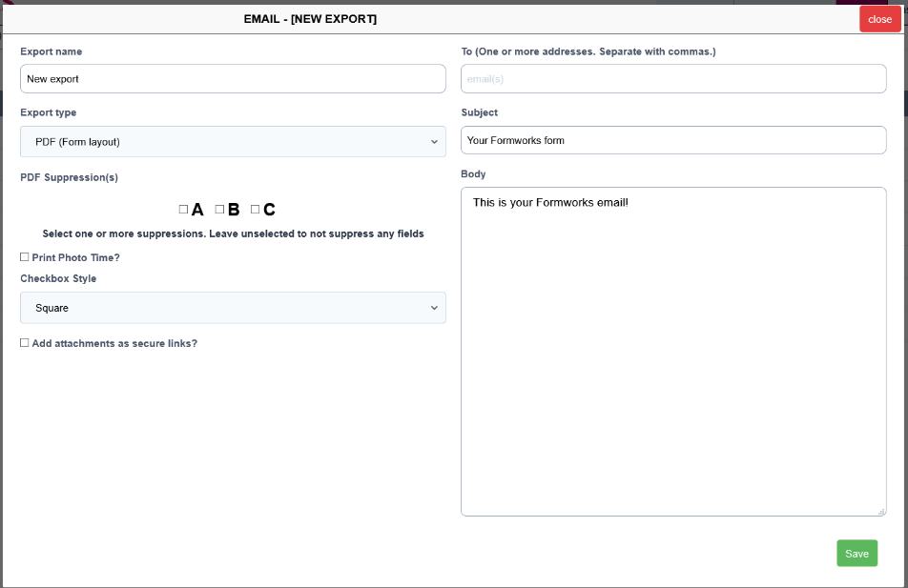Tick suppression checkbox C
This screenshot has width=908, height=588.
pos(256,210)
